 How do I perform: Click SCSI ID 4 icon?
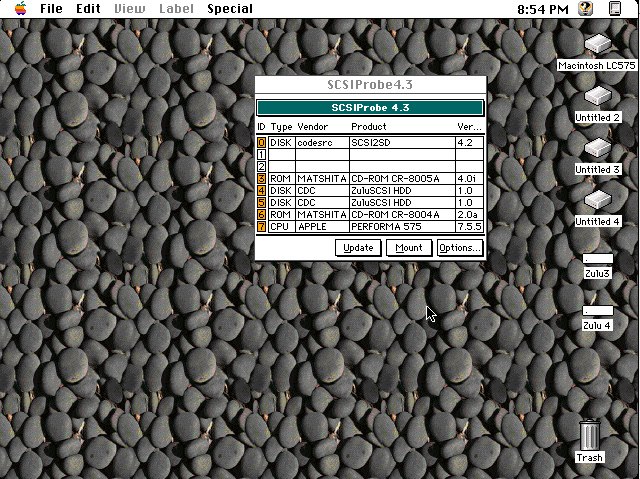pyautogui.click(x=261, y=191)
